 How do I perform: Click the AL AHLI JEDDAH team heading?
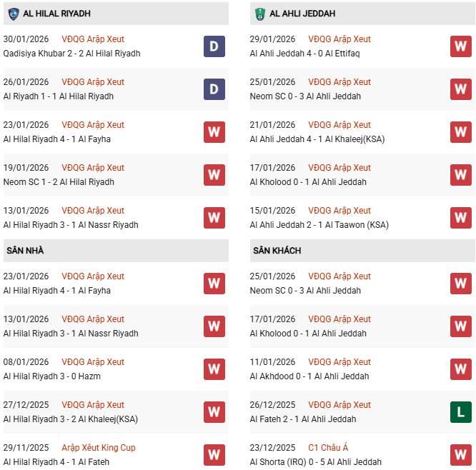[302, 14]
